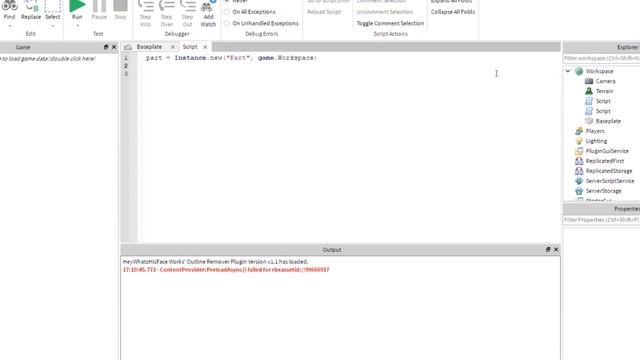Click the Baseplate tab cloud icon

pyautogui.click(x=128, y=47)
